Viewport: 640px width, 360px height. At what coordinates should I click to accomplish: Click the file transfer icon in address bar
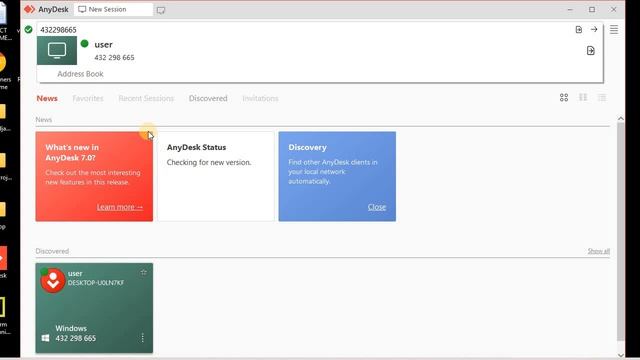[579, 29]
